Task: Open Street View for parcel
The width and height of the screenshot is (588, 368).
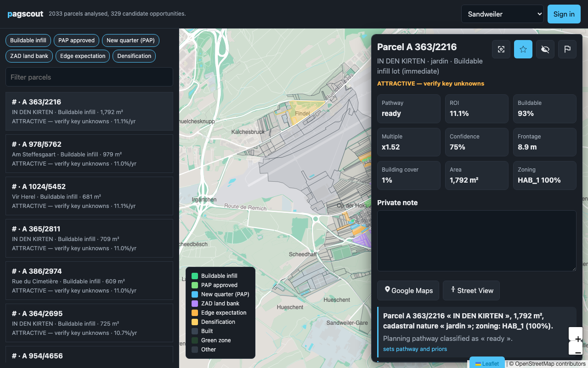Action: [x=471, y=290]
